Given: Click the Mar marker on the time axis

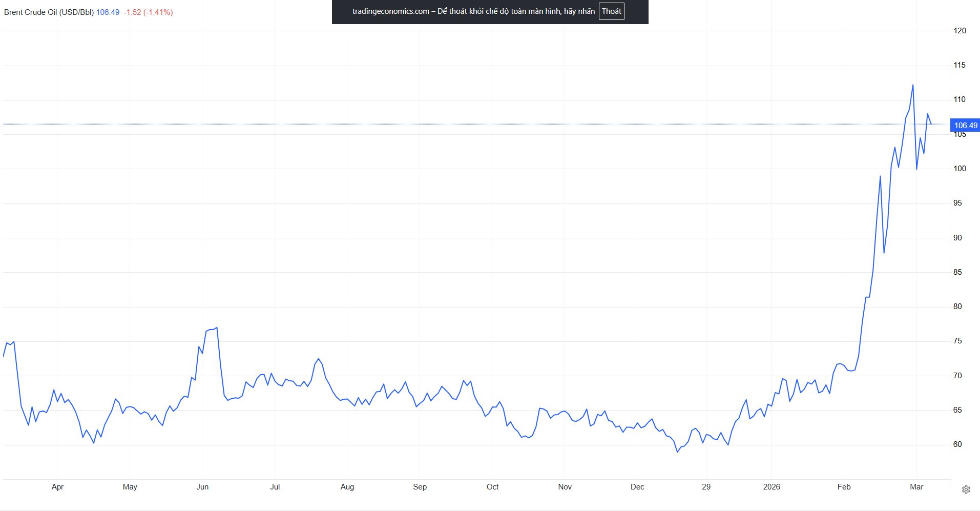Looking at the screenshot, I should click(x=916, y=487).
